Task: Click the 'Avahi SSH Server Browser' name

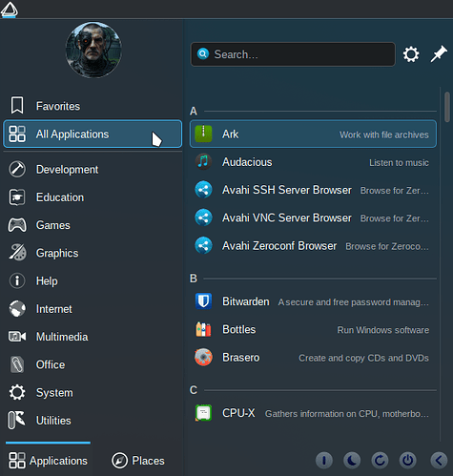Action: point(287,190)
